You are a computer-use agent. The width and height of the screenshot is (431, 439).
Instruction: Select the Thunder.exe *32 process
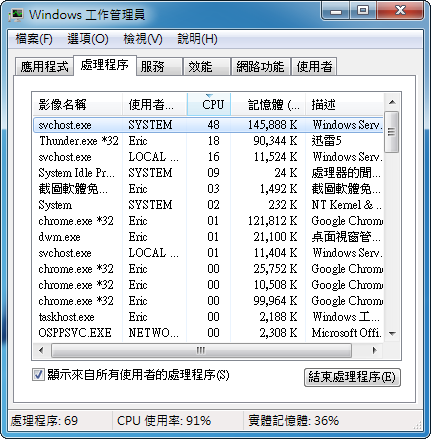(x=208, y=141)
